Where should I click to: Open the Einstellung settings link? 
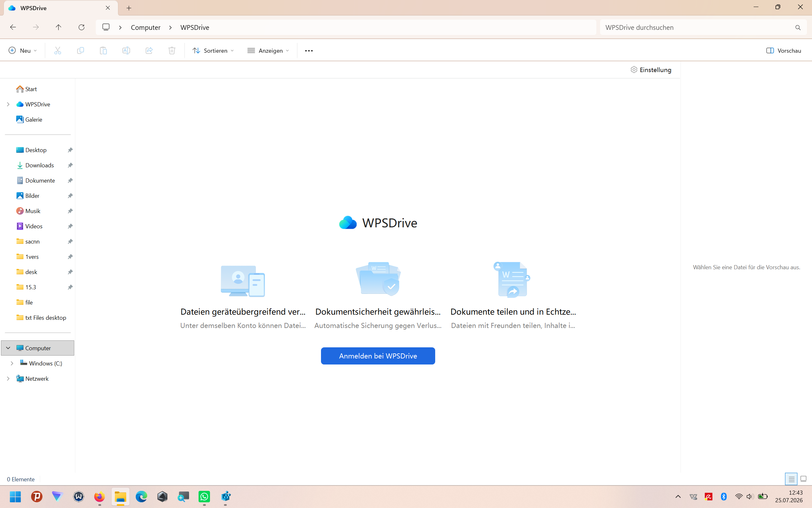click(x=651, y=70)
